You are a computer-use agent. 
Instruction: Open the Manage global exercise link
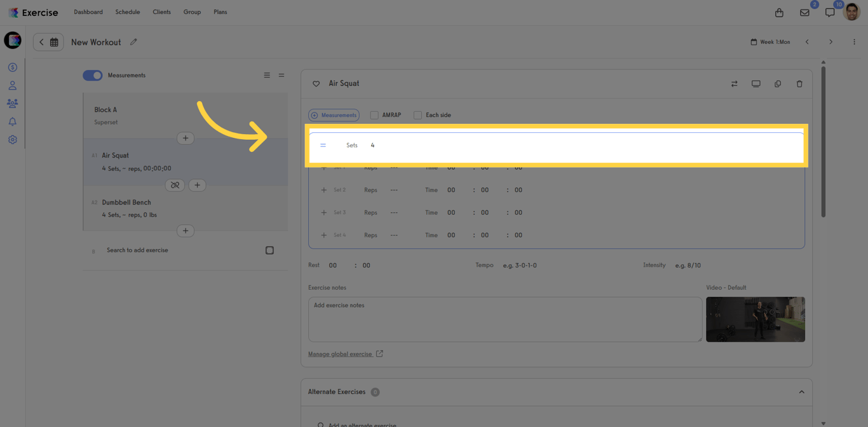pyautogui.click(x=341, y=354)
